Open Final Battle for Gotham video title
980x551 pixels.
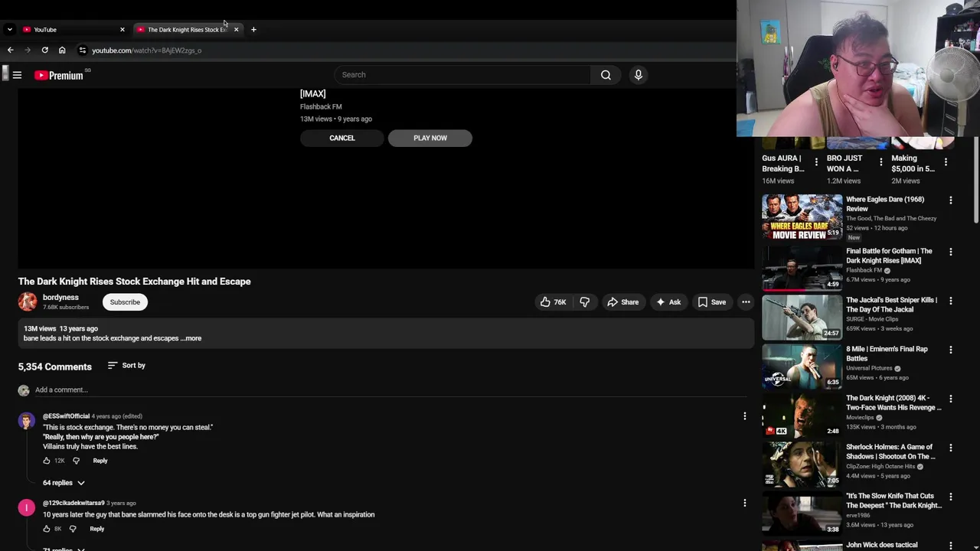[889, 256]
